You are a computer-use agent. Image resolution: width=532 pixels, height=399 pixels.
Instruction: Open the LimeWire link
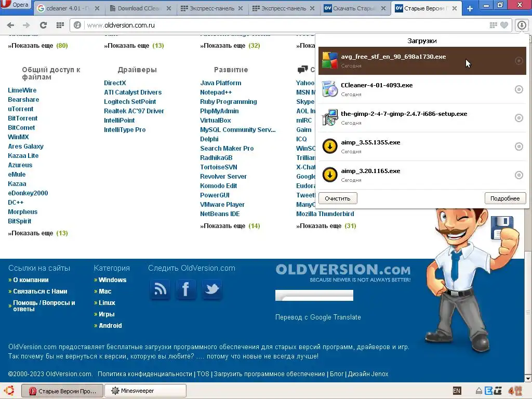[22, 90]
